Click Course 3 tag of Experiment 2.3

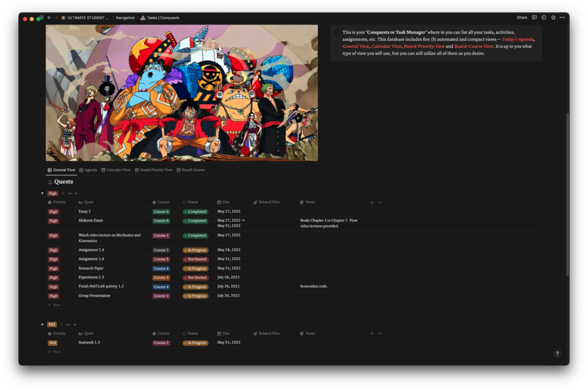[161, 278]
